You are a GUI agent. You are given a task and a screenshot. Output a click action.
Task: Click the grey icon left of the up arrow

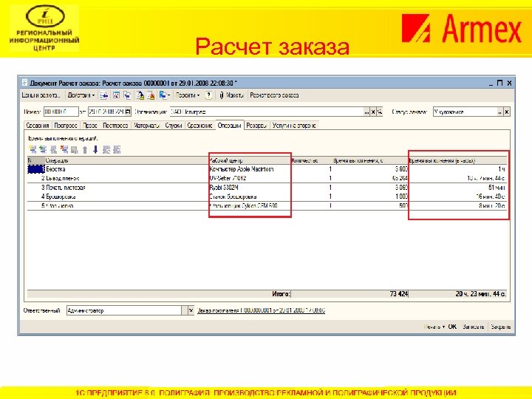pyautogui.click(x=75, y=149)
